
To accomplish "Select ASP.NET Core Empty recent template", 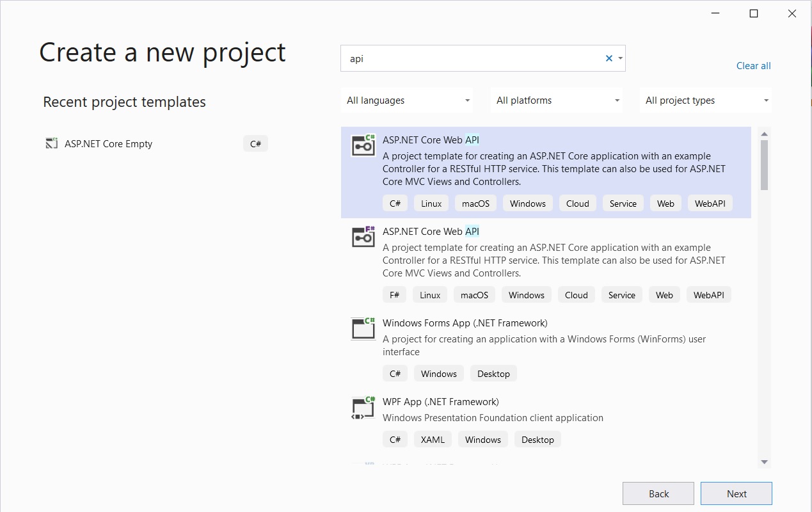I will [156, 143].
